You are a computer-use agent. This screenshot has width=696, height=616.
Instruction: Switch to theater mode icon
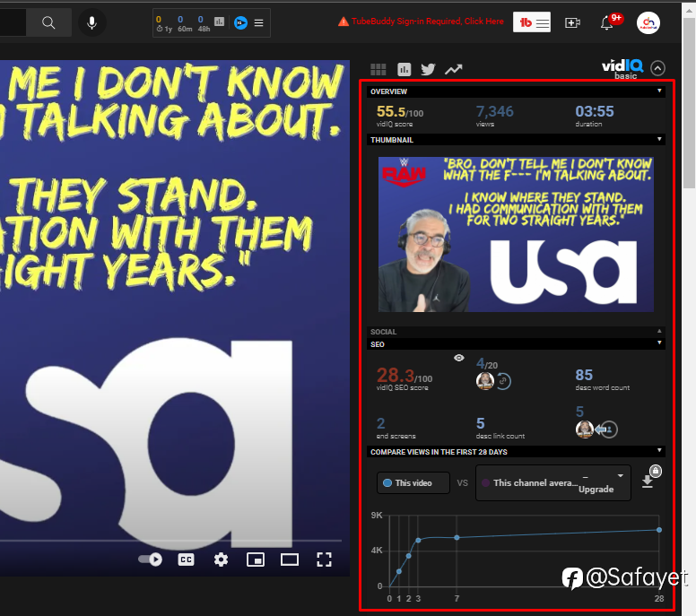[x=290, y=560]
